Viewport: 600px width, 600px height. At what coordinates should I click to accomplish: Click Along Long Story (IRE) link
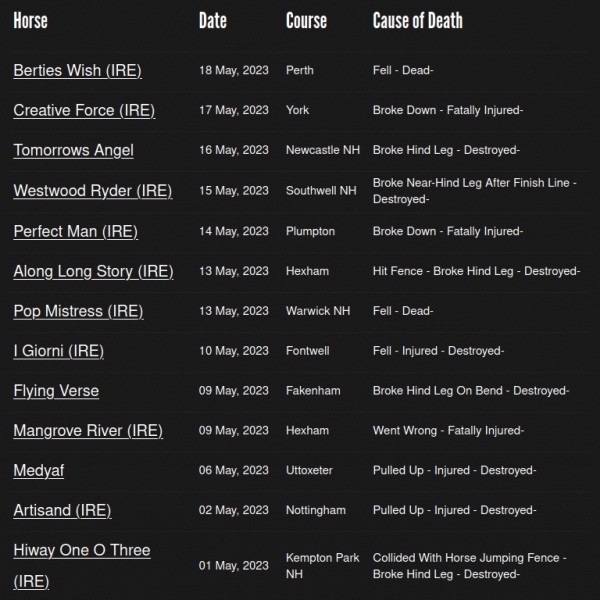[x=93, y=271]
